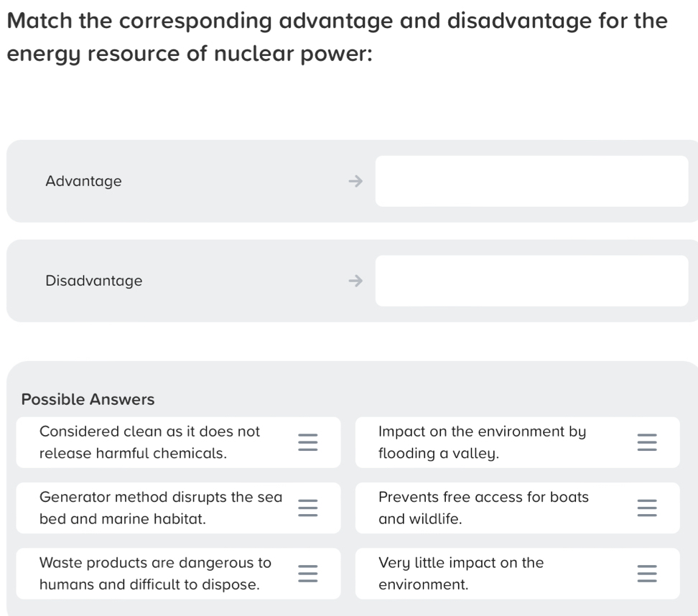The image size is (698, 616).
Task: Select the empty Advantage answer box
Action: pos(531,182)
